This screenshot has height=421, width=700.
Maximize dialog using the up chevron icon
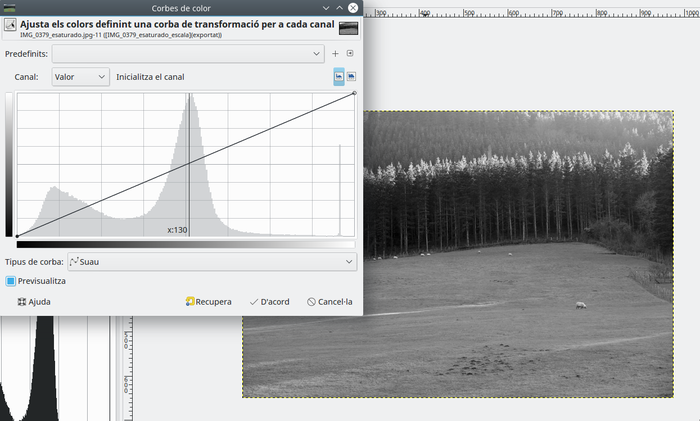click(339, 8)
